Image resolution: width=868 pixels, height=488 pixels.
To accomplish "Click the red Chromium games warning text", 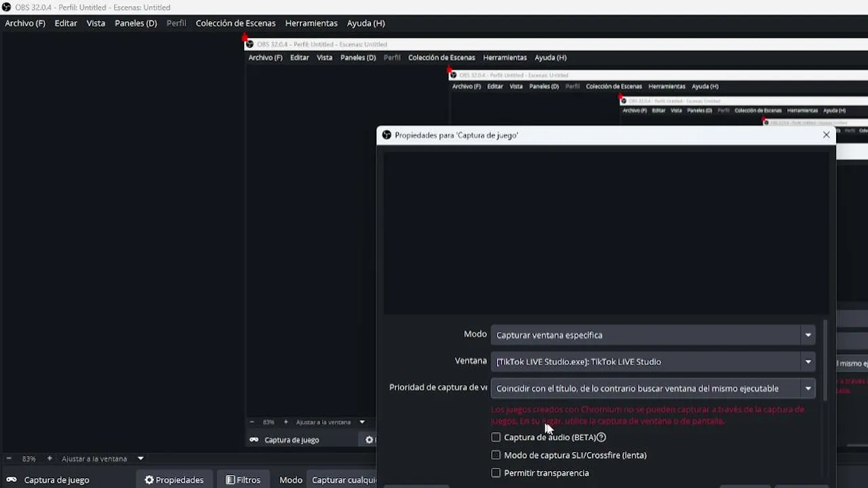I will [648, 415].
